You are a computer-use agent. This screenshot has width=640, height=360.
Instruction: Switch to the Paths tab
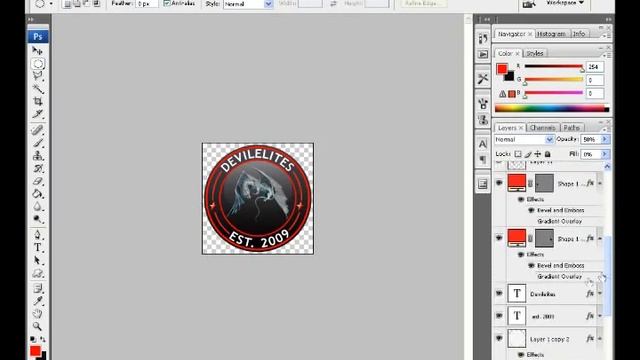pos(571,128)
